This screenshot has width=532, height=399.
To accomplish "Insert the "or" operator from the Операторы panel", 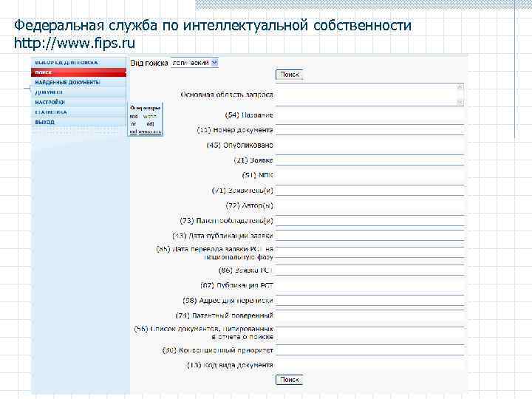I will [x=134, y=124].
